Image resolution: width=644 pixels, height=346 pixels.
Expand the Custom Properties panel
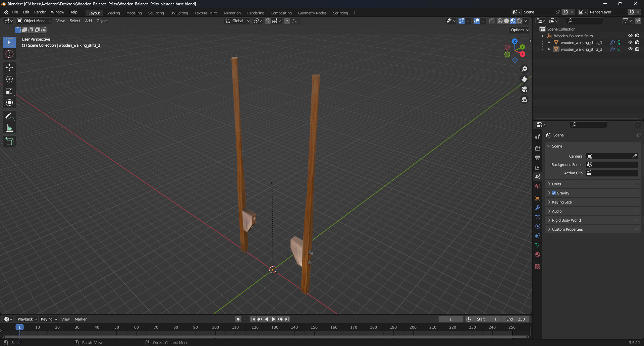pyautogui.click(x=593, y=229)
